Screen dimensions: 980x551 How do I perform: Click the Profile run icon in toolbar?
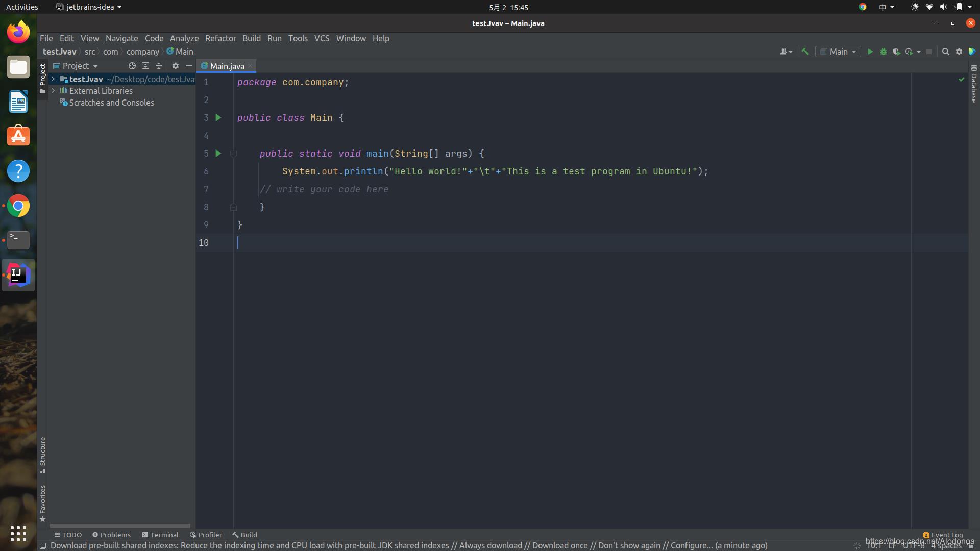pyautogui.click(x=909, y=52)
